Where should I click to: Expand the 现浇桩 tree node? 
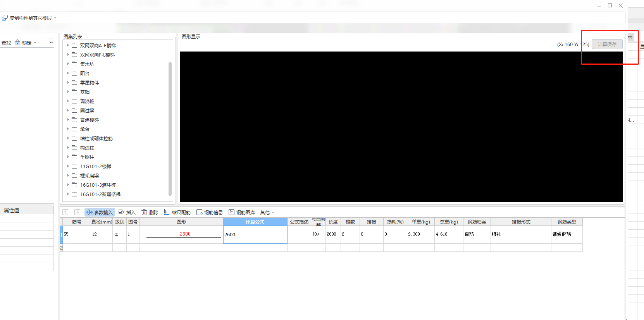(68, 101)
